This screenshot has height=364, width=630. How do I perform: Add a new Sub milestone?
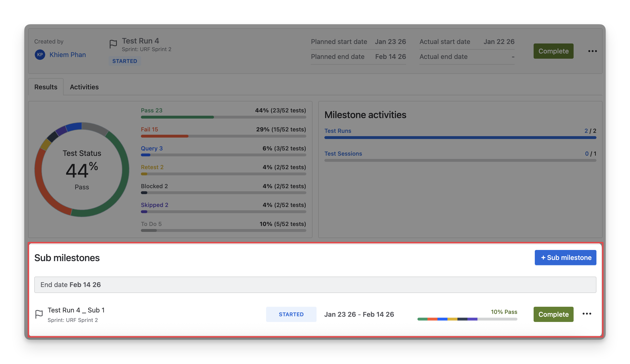565,258
